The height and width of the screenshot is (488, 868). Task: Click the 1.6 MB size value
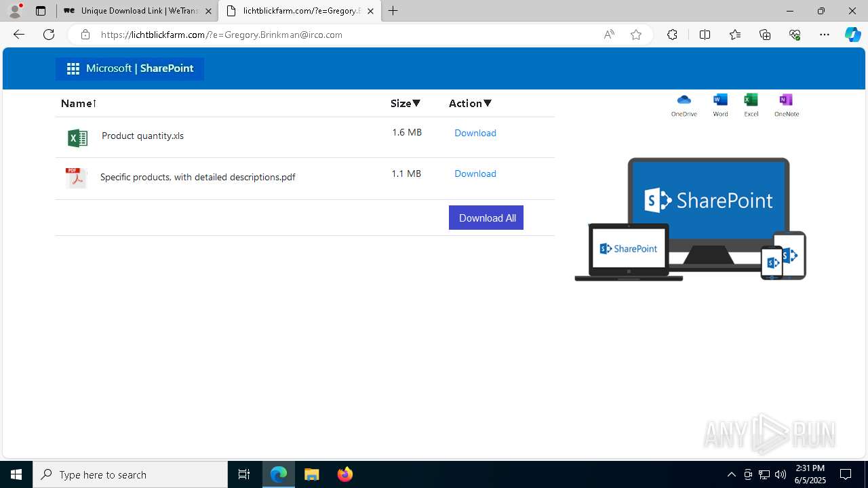coord(407,132)
